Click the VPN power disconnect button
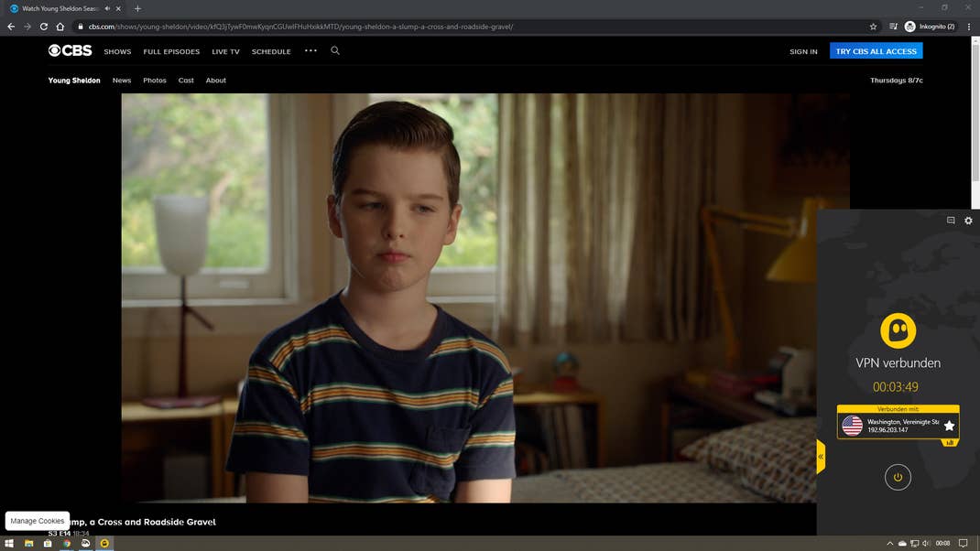 click(898, 477)
